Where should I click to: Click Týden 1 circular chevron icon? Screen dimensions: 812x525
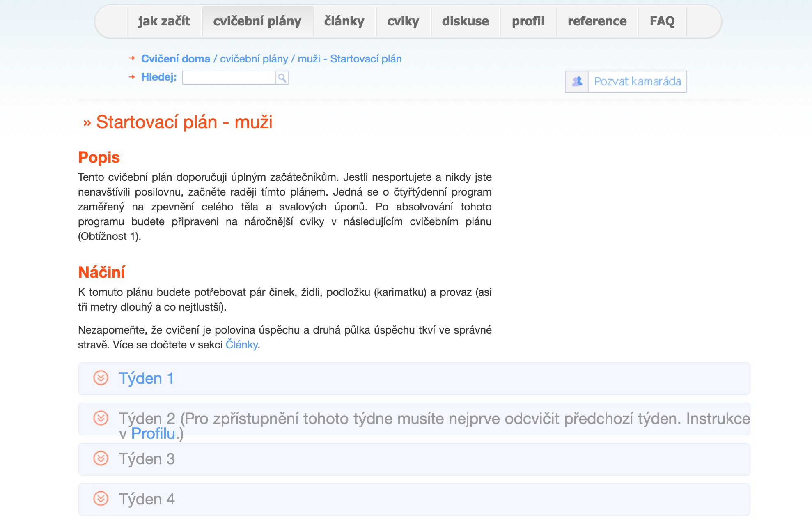pyautogui.click(x=101, y=378)
